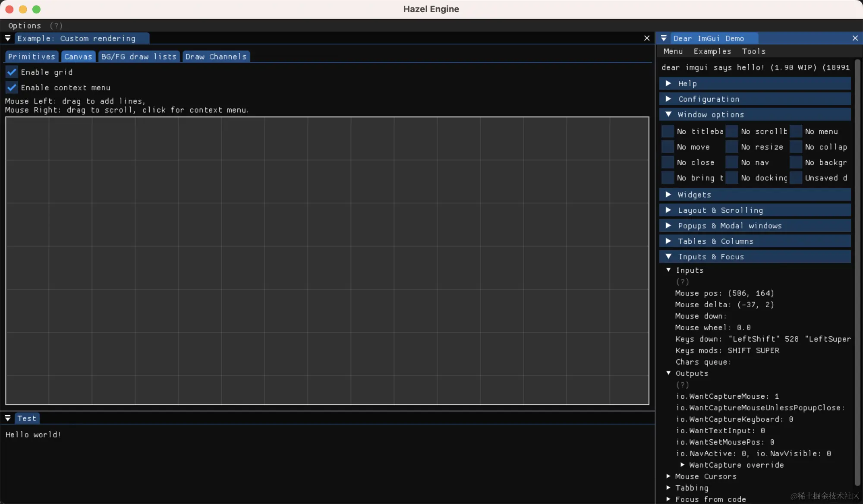Viewport: 863px width, 504px height.
Task: Collapse the Inputs tree node
Action: coord(668,270)
